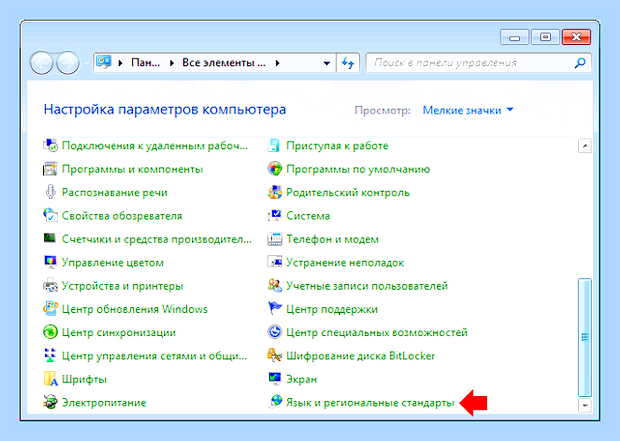Click the vertical scrollbar thumb
This screenshot has height=441, width=620.
click(585, 337)
